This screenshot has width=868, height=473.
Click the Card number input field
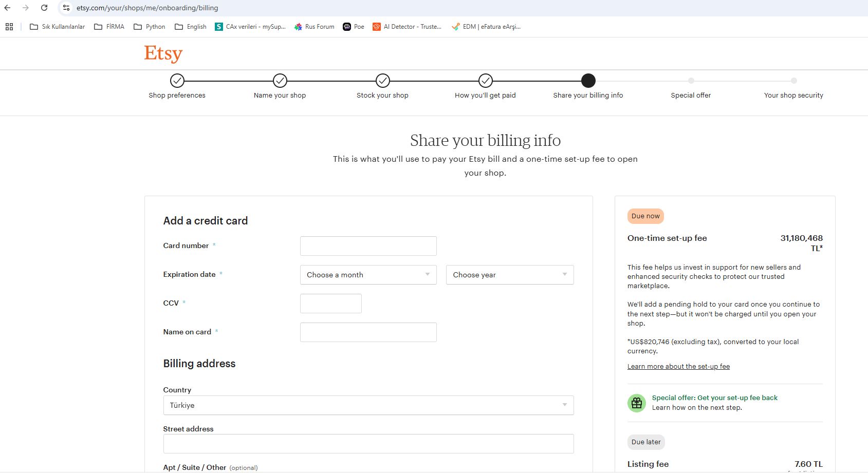coord(368,246)
